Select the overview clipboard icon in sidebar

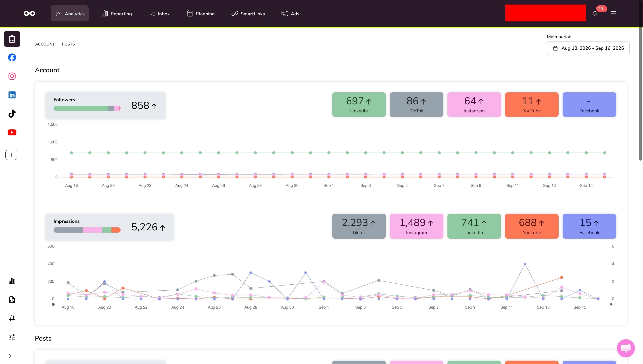pyautogui.click(x=12, y=39)
